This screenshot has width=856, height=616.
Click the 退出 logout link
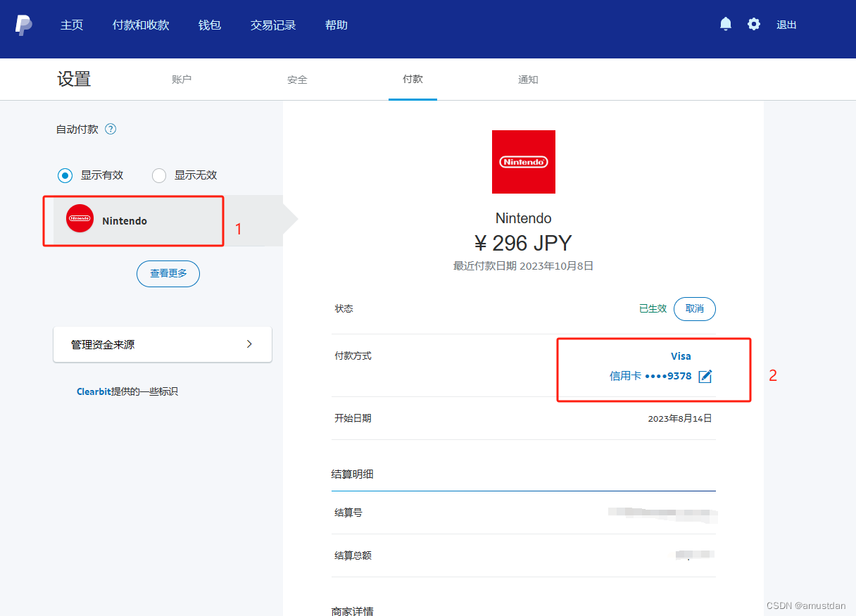(786, 25)
